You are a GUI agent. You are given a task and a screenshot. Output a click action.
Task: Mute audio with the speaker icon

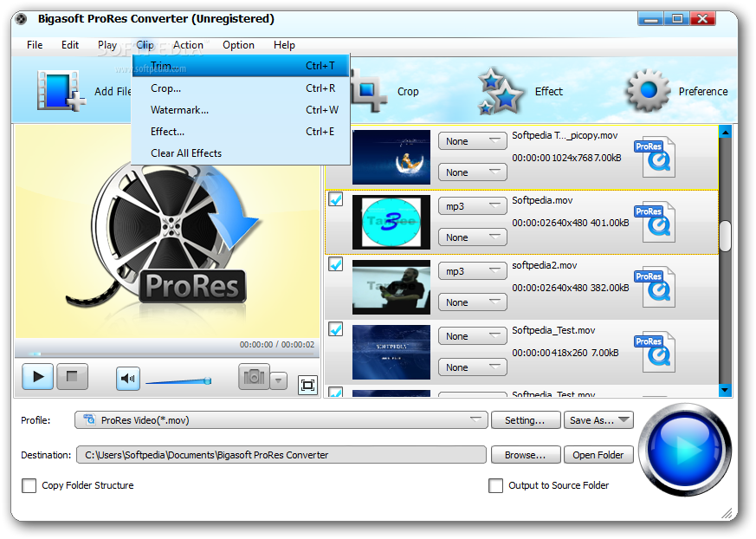pos(128,379)
